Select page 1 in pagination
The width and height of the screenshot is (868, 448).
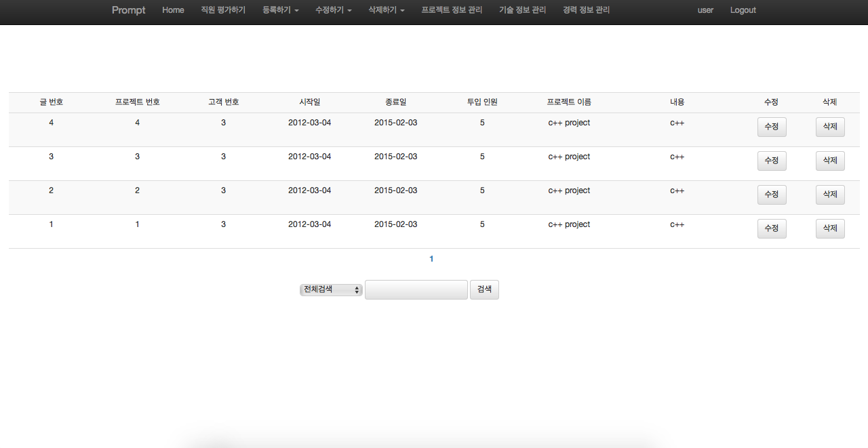(x=431, y=259)
